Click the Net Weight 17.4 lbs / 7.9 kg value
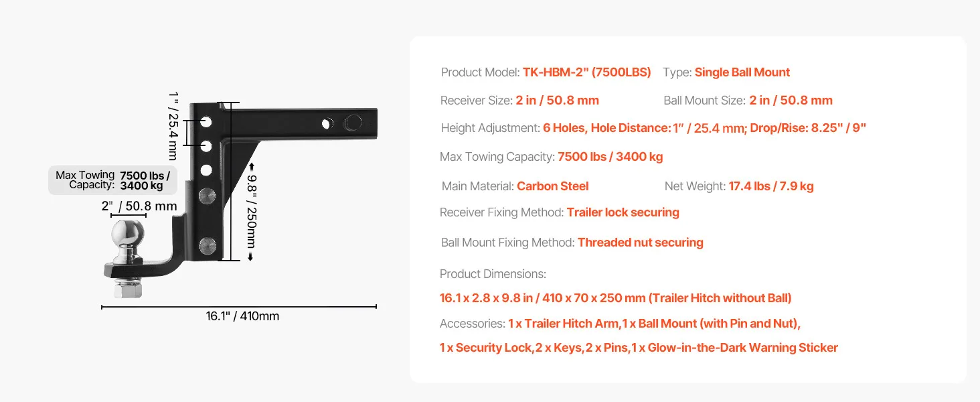 771,186
